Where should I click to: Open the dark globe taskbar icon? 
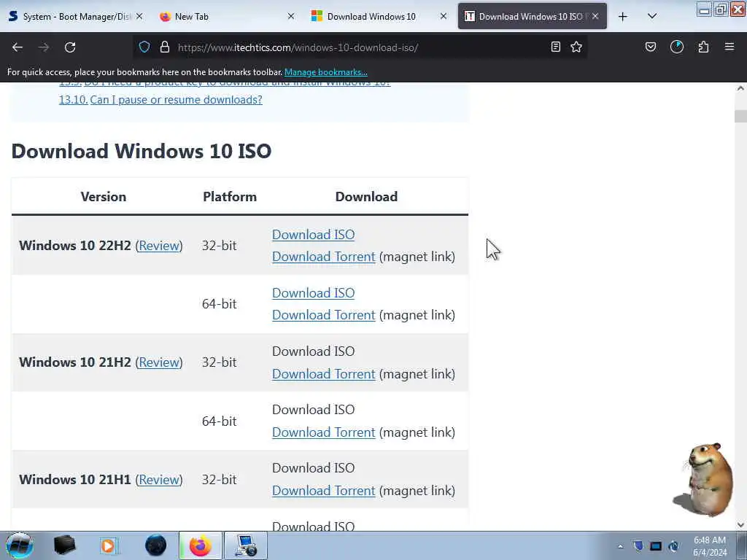[156, 545]
